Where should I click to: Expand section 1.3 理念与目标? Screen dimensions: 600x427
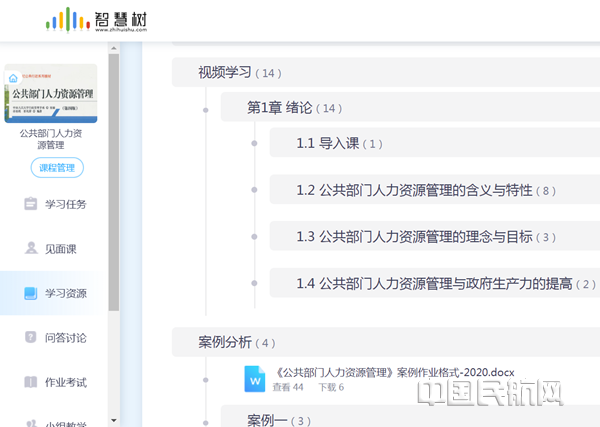435,236
